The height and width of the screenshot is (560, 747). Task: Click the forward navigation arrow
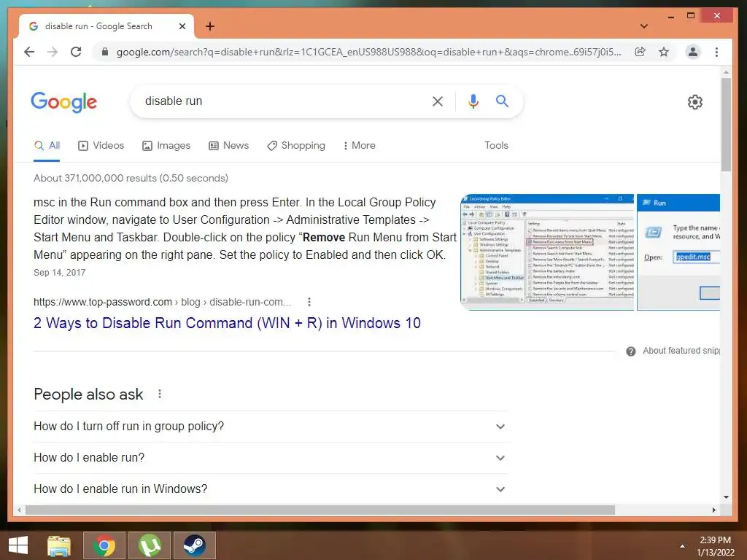(53, 52)
